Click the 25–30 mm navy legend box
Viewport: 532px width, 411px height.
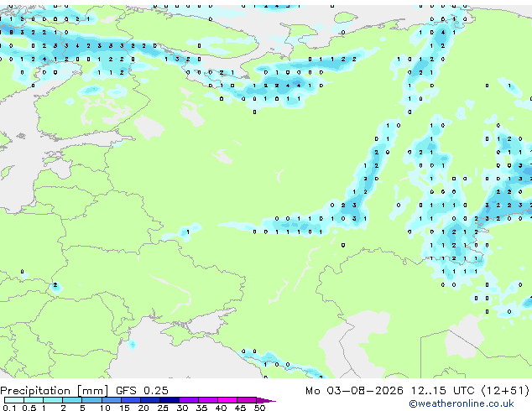170,400
